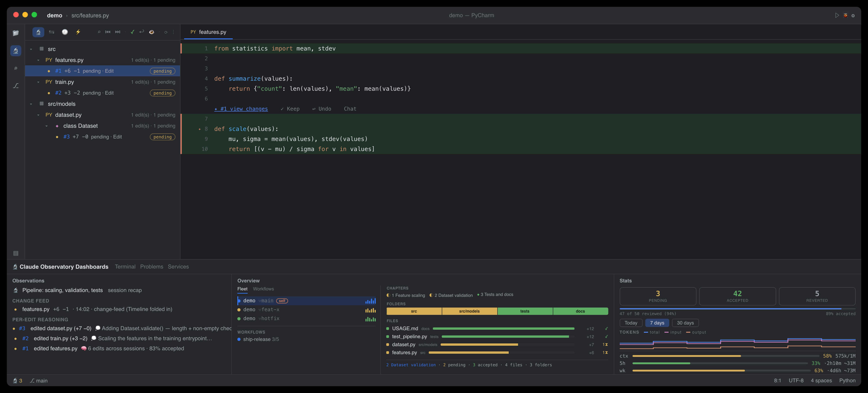Collapse the dataset.py tree node
The width and height of the screenshot is (868, 393).
pyautogui.click(x=38, y=115)
